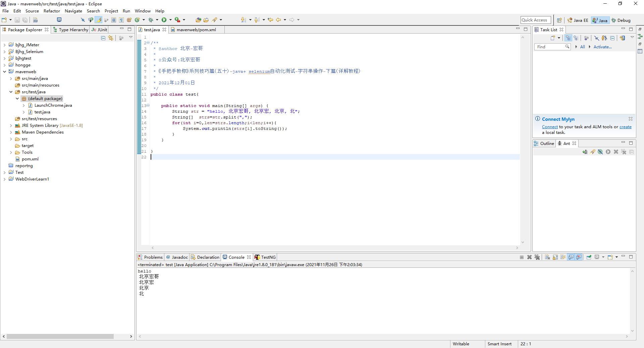This screenshot has width=644, height=348.
Task: Open Run button dropdown arrow
Action: coord(170,20)
